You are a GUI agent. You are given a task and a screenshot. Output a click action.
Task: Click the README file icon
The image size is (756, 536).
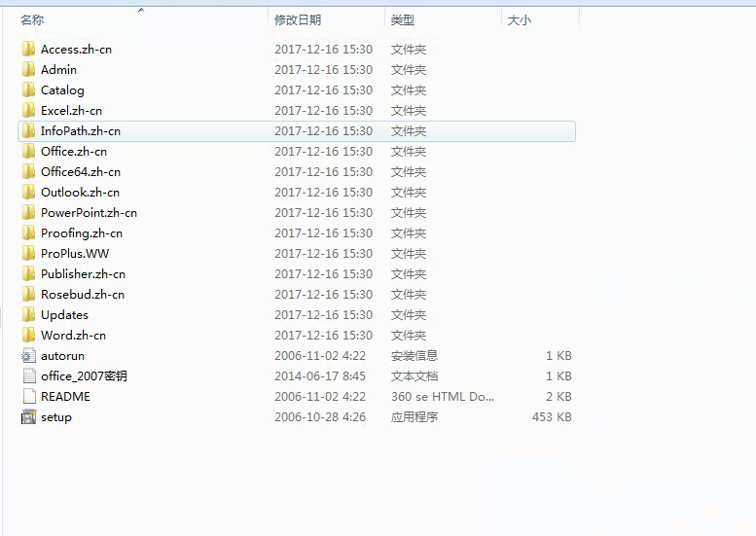coord(29,396)
